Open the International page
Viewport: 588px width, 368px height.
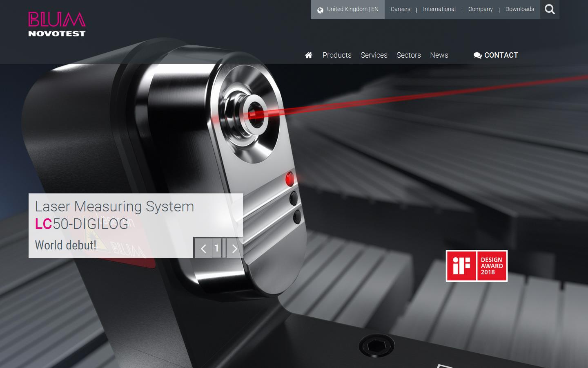(439, 9)
